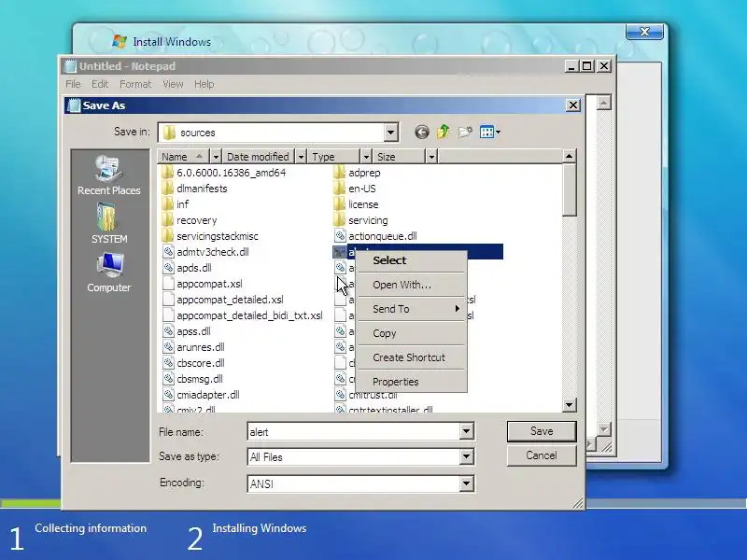
Task: Select the appcompat.xsl file
Action: click(203, 284)
